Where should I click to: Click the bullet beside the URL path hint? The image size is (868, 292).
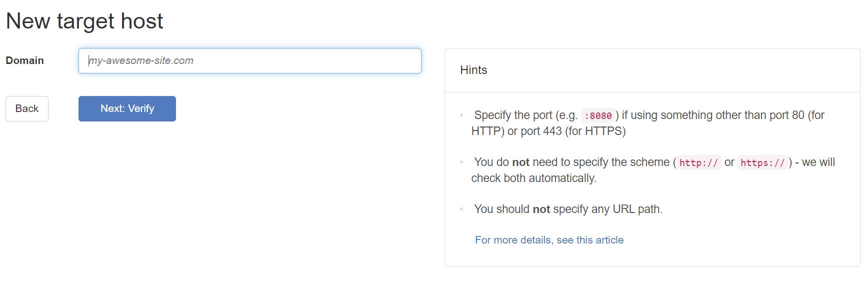click(x=461, y=209)
